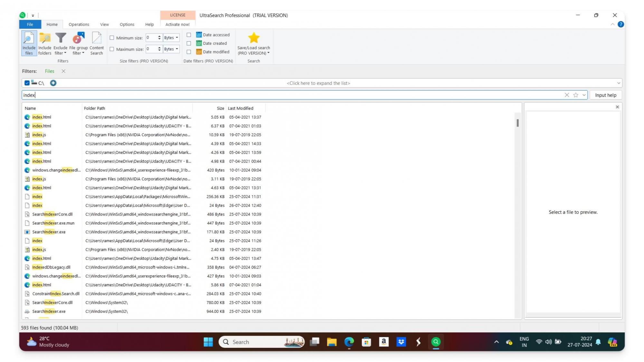644x362 pixels.
Task: Click the Input help button
Action: coord(605,95)
